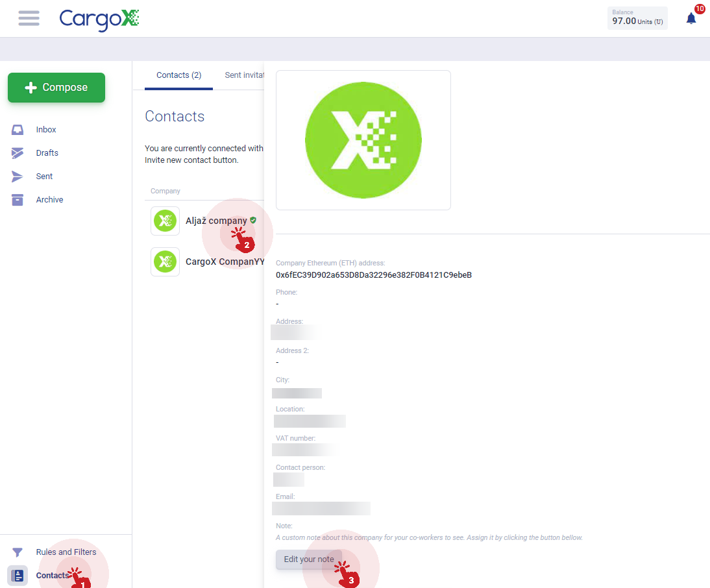Click the custom note placeholder text
This screenshot has height=588, width=710.
[429, 537]
